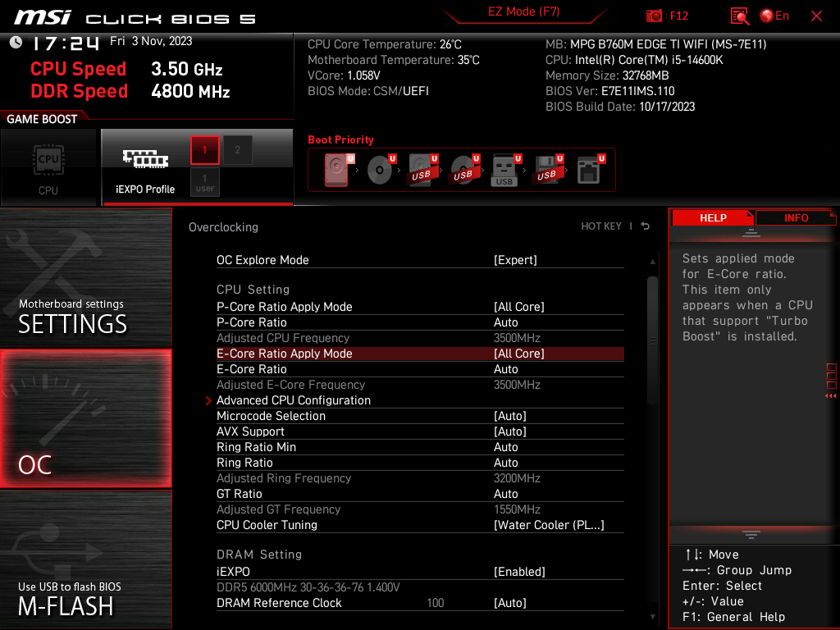Image resolution: width=840 pixels, height=630 pixels.
Task: Click the settings list scrollbar thumb
Action: [652, 340]
